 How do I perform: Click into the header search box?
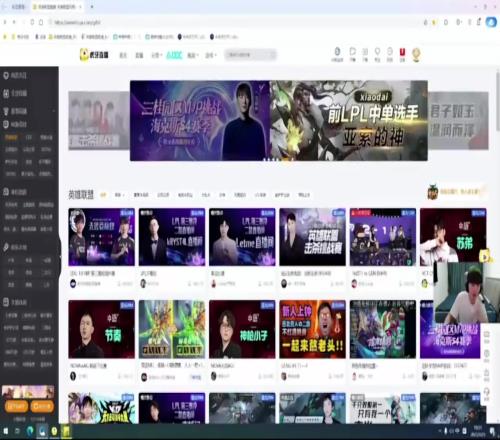point(251,55)
